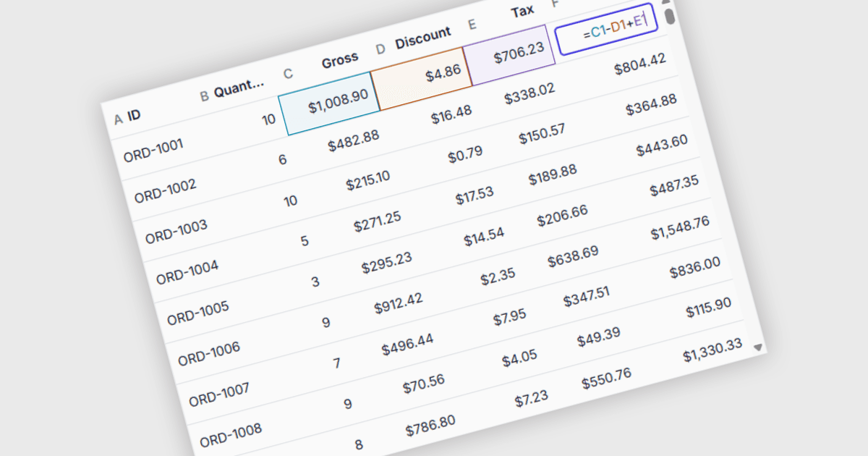Click the Quantity column header
The height and width of the screenshot is (456, 868).
click(x=237, y=90)
